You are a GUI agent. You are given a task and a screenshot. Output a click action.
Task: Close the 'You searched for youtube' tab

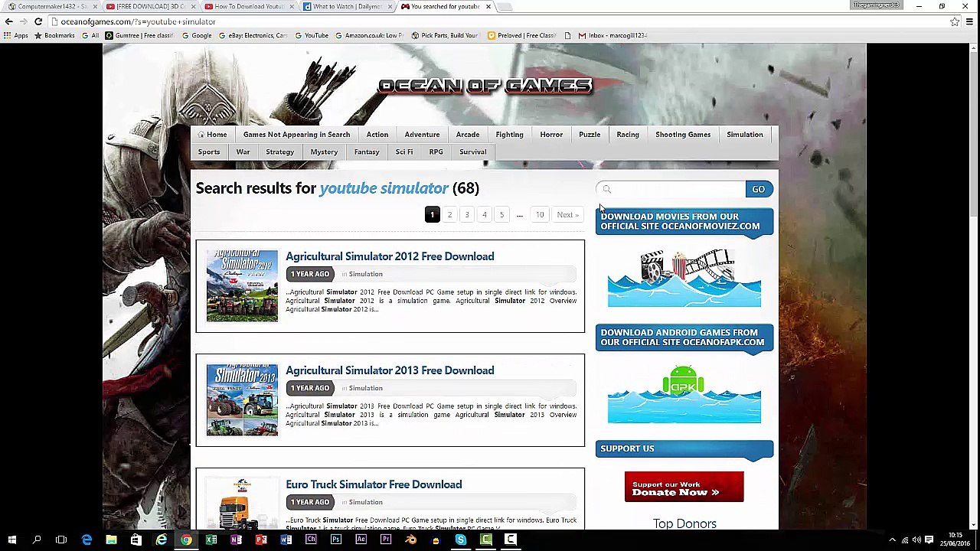coord(488,7)
